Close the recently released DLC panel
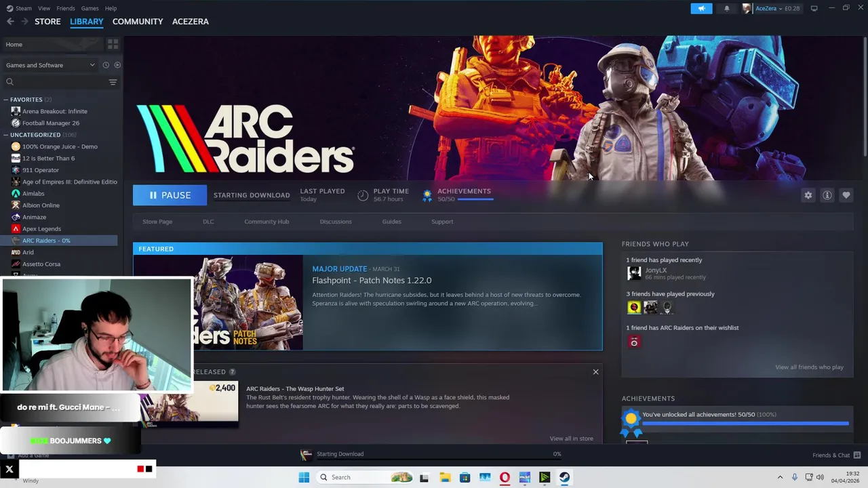The height and width of the screenshot is (488, 868). pyautogui.click(x=595, y=371)
